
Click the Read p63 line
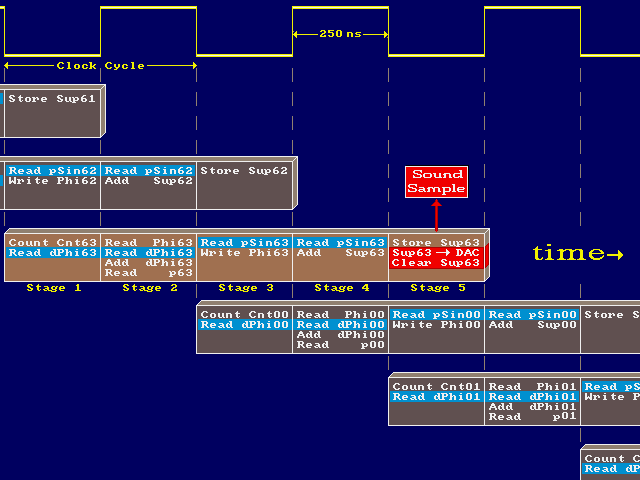pos(148,273)
